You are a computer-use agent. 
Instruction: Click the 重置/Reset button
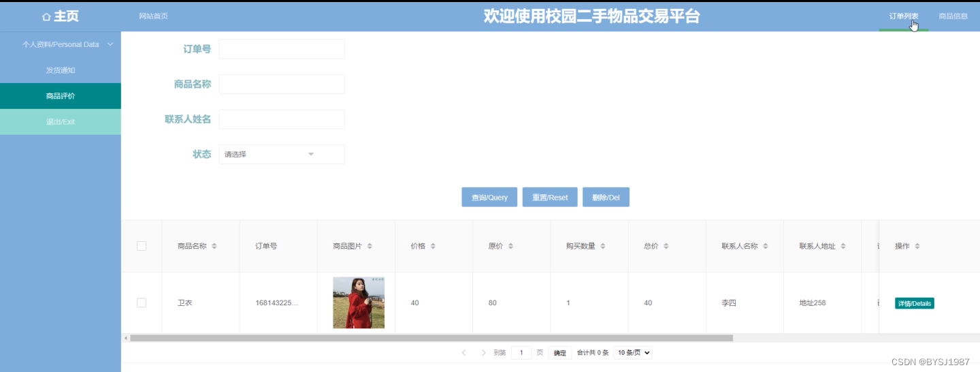550,197
